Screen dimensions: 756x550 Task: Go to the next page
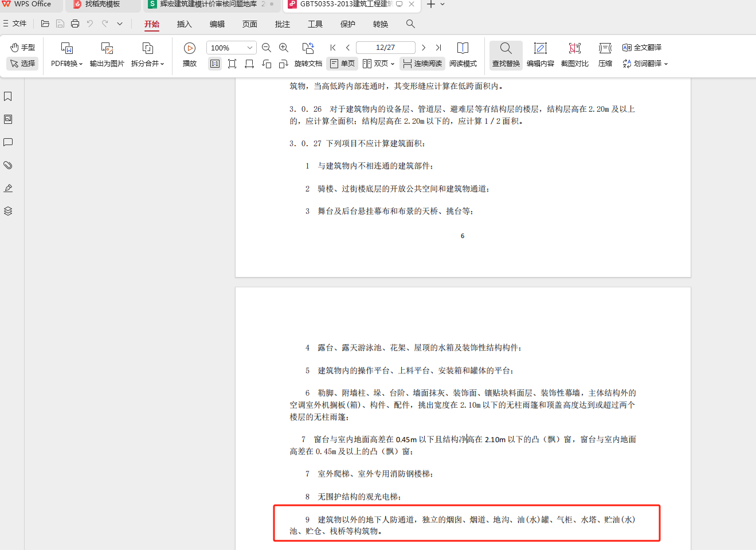tap(424, 48)
